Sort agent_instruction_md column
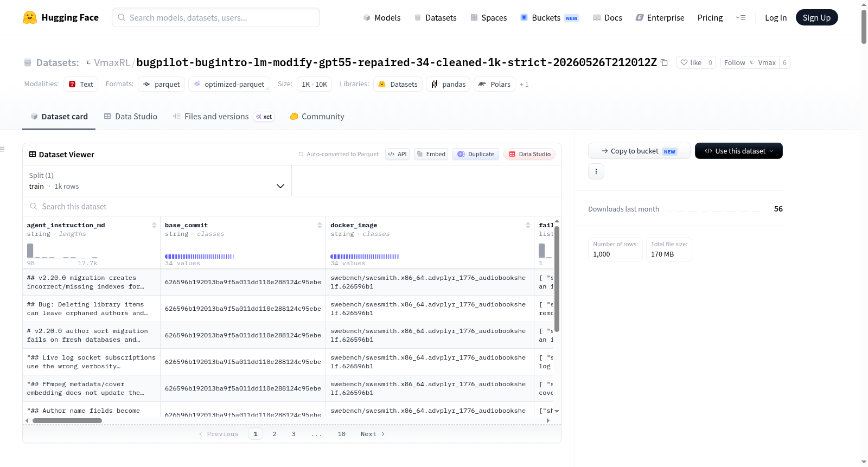Screen dimensions: 868x467 pos(154,225)
